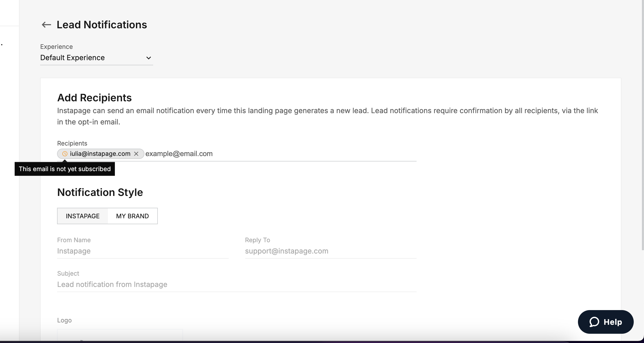Open the Help chat button
Image resolution: width=644 pixels, height=343 pixels.
coord(605,322)
